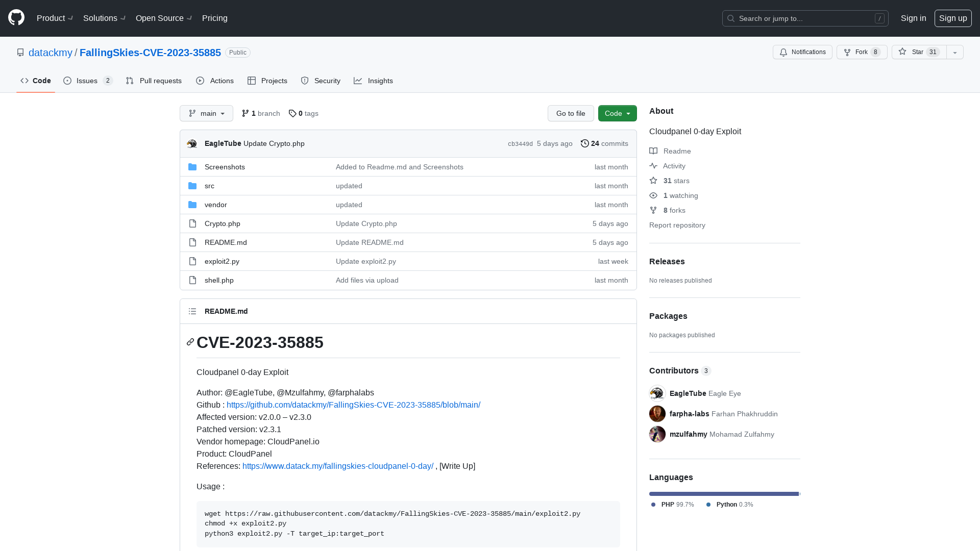Open the star lists dropdown arrow
The height and width of the screenshot is (551, 980).
[x=955, y=52]
